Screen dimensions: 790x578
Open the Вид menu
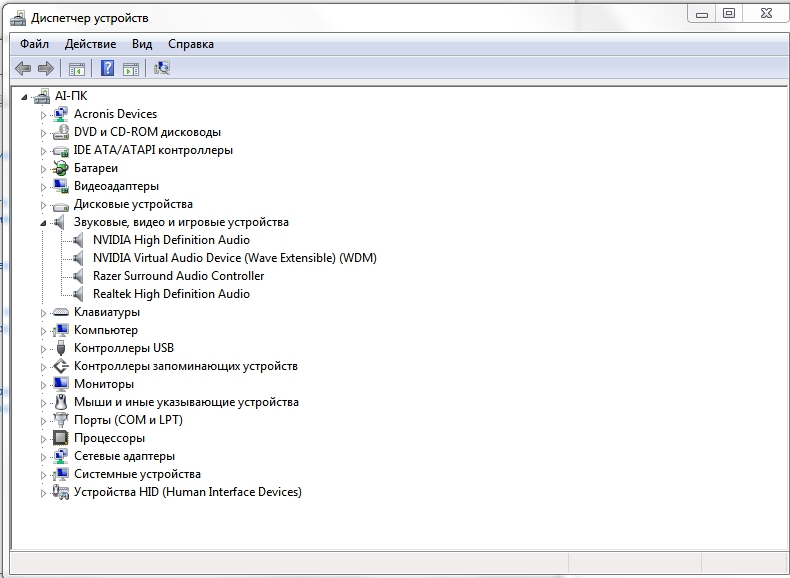tap(142, 44)
